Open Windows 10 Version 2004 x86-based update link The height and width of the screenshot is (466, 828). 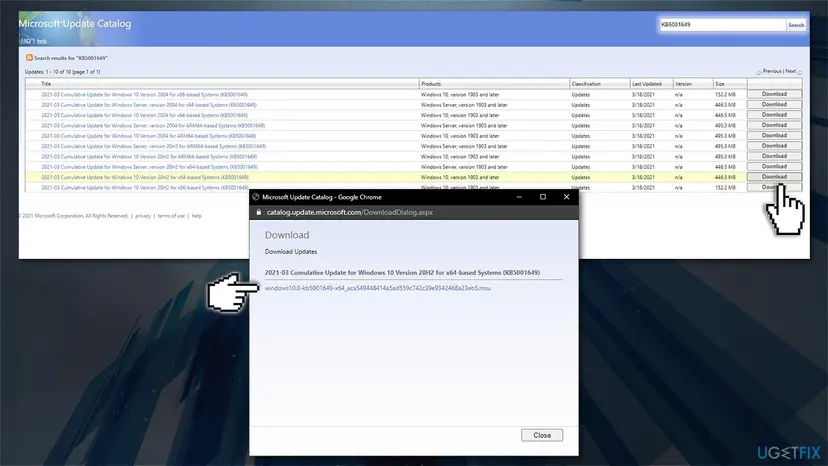(x=144, y=95)
